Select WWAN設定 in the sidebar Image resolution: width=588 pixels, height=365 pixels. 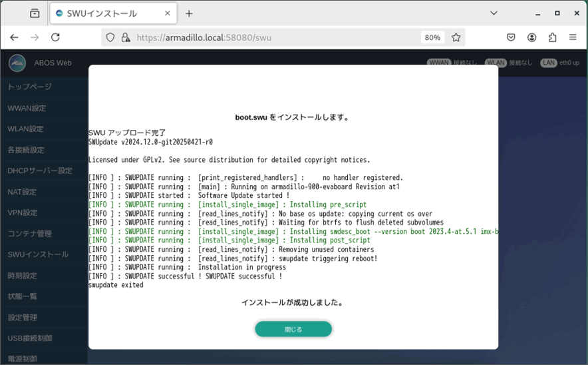(27, 108)
